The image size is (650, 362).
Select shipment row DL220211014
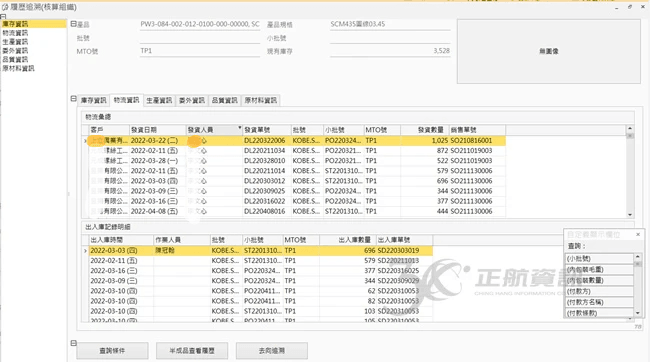(297, 171)
